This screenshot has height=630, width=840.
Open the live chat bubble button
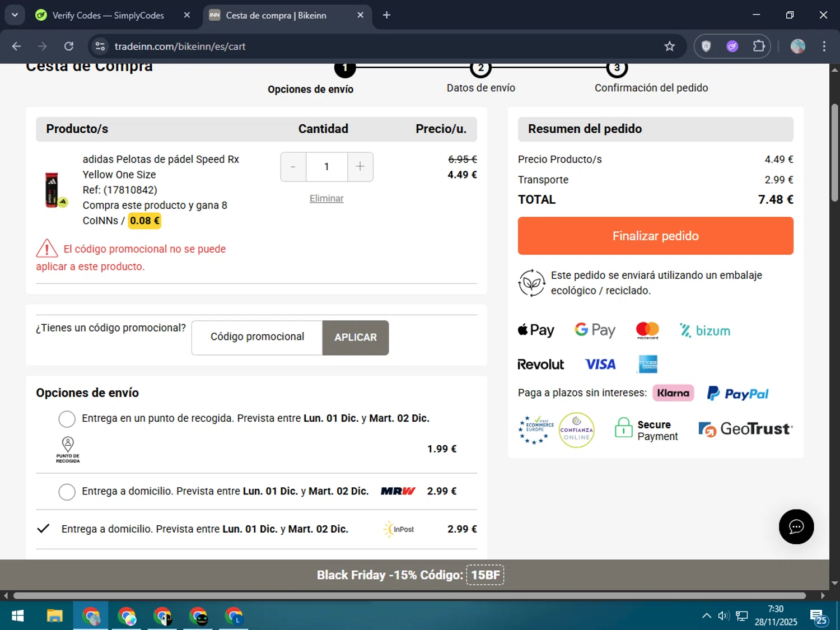(x=796, y=527)
